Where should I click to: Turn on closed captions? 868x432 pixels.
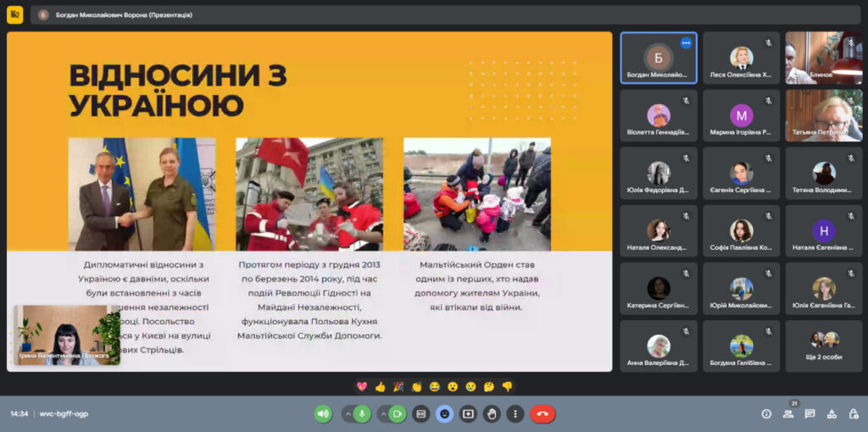[x=420, y=414]
